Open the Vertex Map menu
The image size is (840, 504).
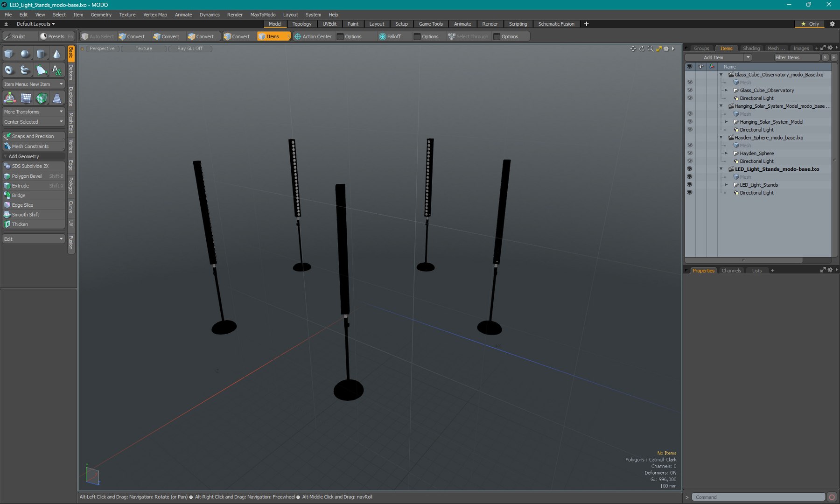point(155,14)
